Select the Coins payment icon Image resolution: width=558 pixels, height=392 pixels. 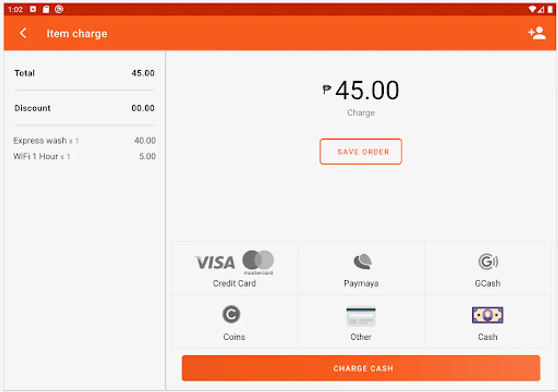click(231, 314)
